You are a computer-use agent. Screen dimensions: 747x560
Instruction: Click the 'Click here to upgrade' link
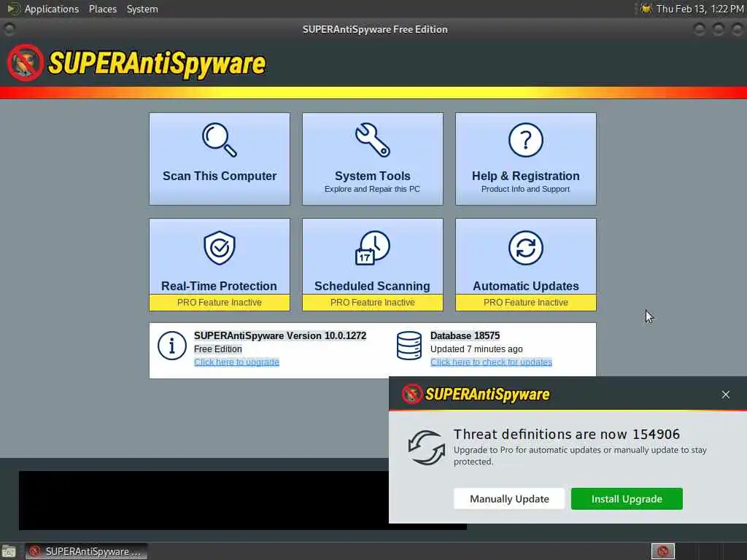236,362
